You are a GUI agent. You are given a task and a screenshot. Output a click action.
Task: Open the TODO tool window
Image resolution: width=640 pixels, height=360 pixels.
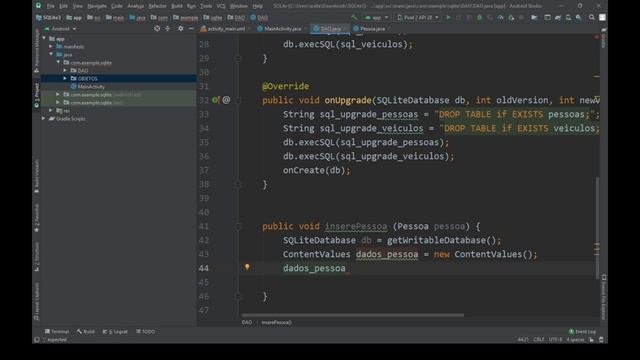[x=146, y=331]
